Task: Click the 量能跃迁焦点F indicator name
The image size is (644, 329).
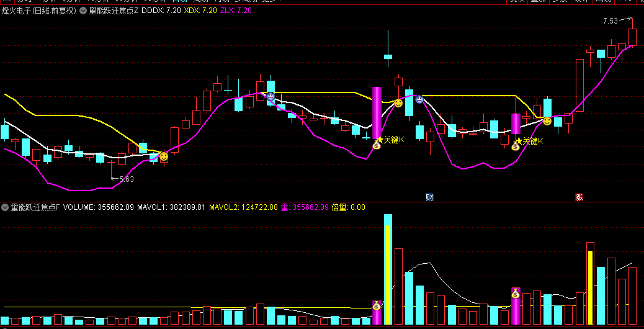Action: 35,207
